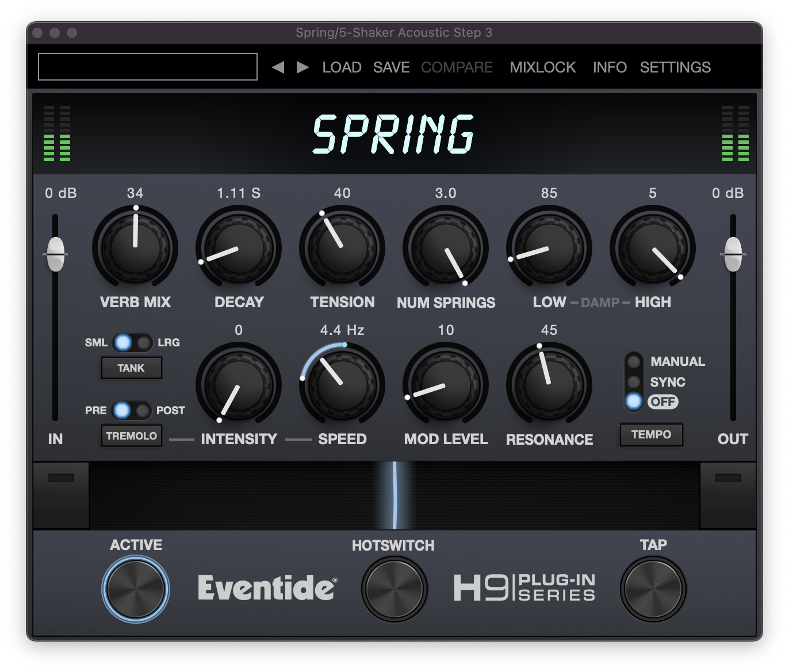The height and width of the screenshot is (672, 789).
Task: Open the Info page
Action: 610,67
